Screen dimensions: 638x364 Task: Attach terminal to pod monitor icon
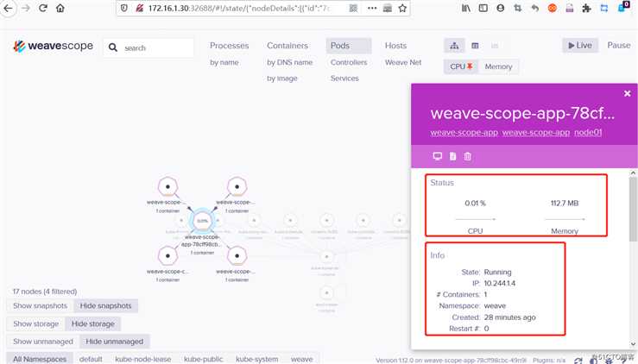pos(438,156)
